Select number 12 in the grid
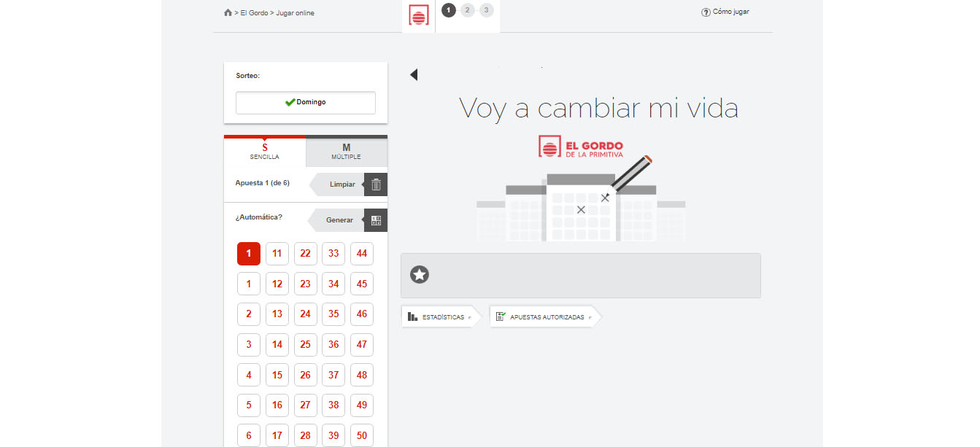 (277, 284)
